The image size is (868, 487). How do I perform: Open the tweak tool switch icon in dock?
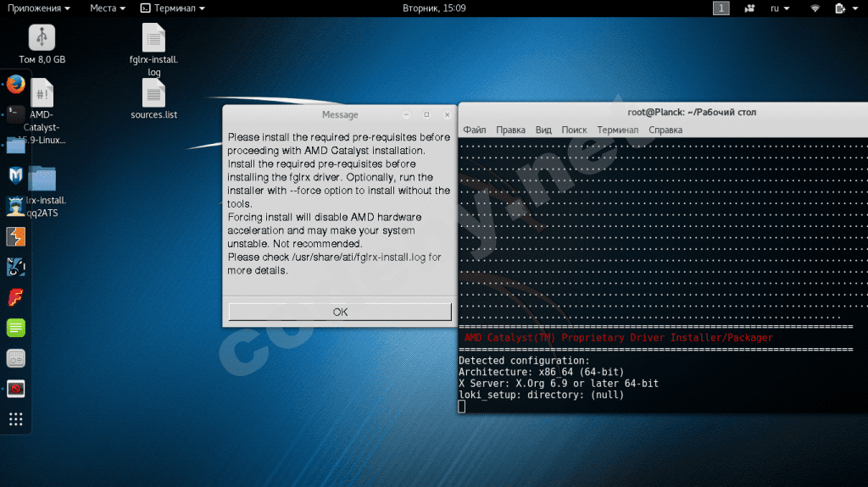(15, 358)
